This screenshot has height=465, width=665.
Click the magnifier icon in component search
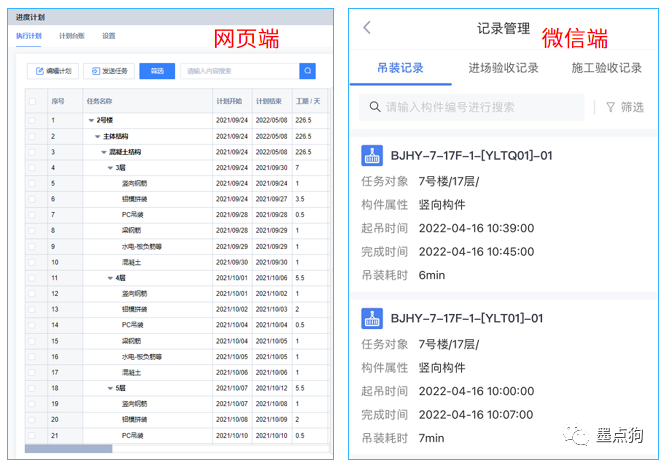pyautogui.click(x=375, y=107)
